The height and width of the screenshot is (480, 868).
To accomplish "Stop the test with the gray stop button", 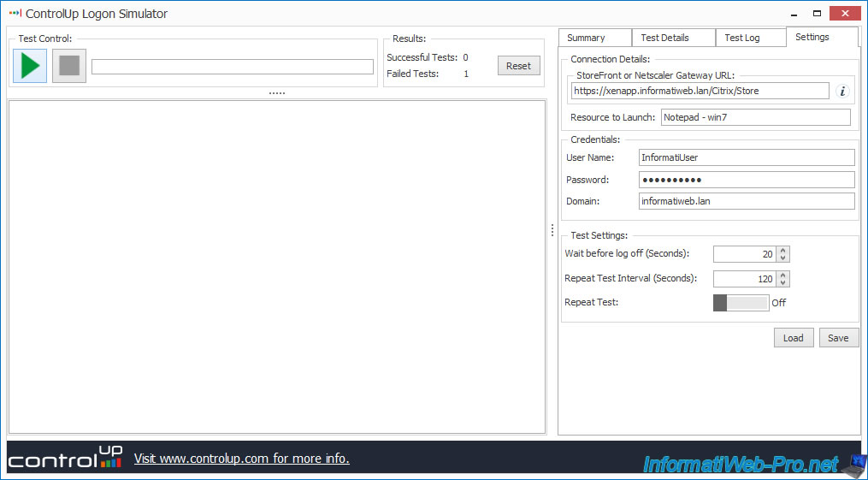I will pyautogui.click(x=69, y=66).
